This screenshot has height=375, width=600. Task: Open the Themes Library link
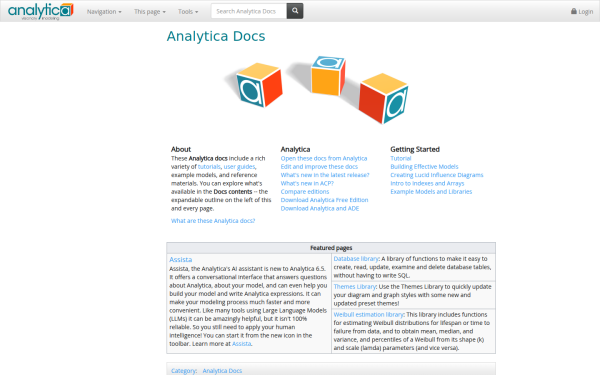pos(355,287)
